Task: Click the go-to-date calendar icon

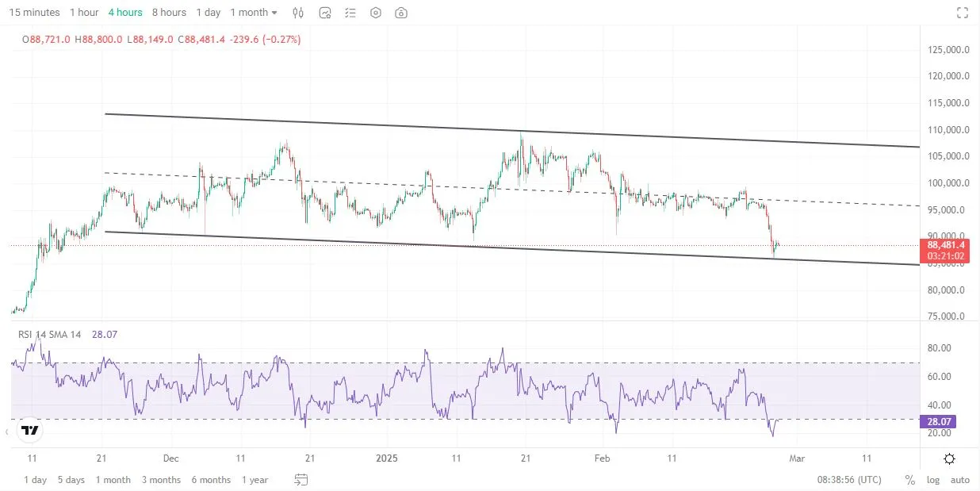Action: [301, 479]
